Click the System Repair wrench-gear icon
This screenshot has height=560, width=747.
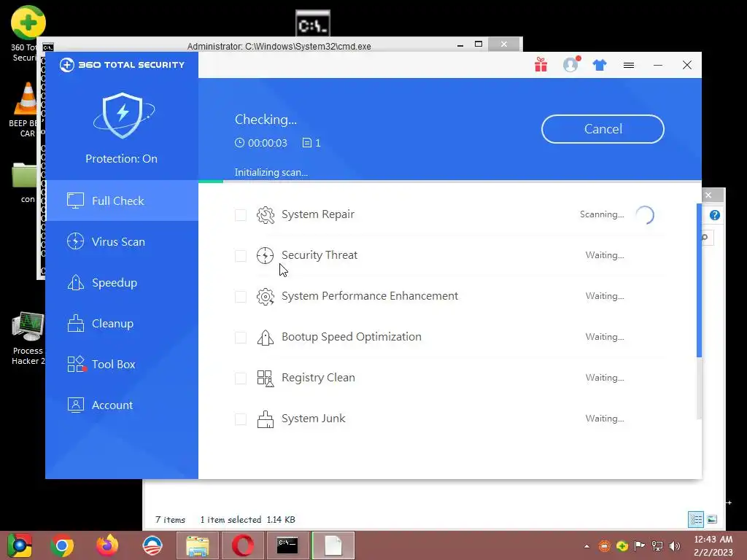coord(266,215)
